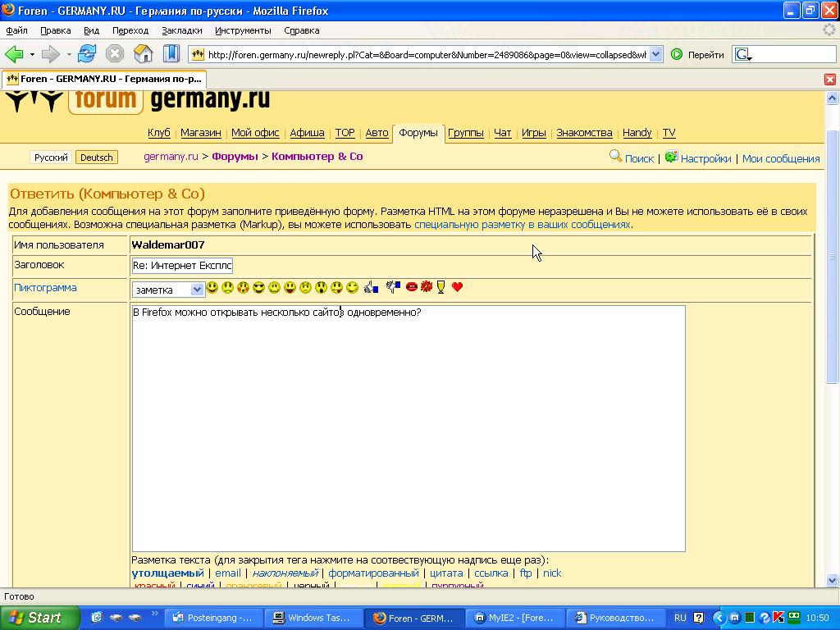Insert the thumbs up icon

pos(371,288)
